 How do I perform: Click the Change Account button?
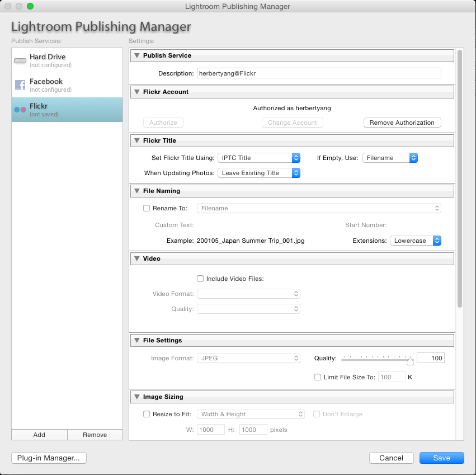tap(293, 123)
